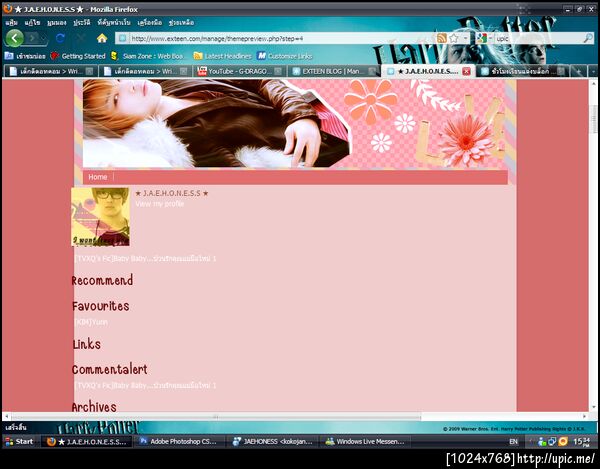Click the orange circular system tray icon

point(563,441)
